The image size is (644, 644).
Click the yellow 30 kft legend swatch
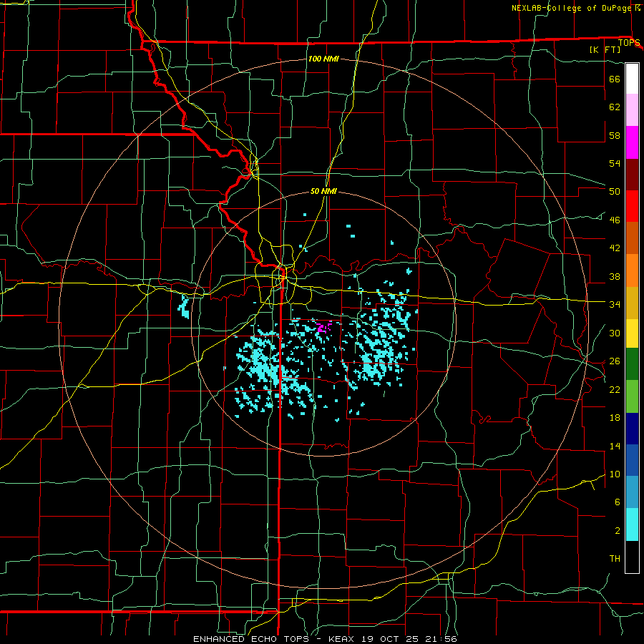point(632,333)
